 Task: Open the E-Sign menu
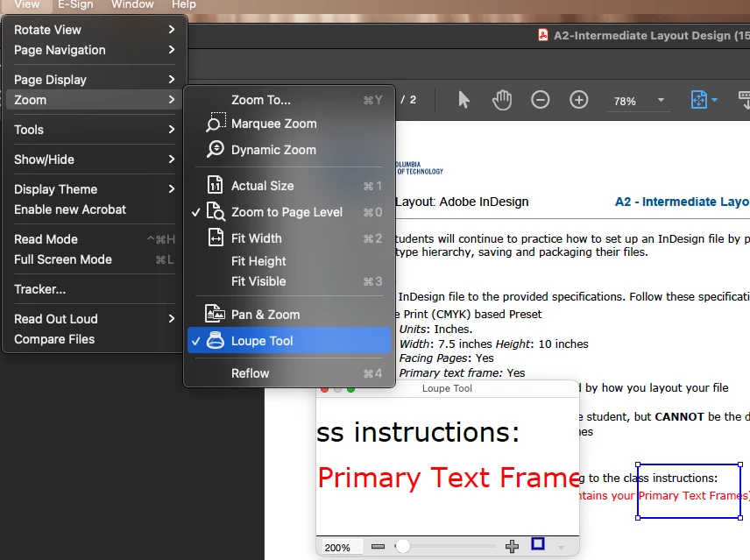[75, 4]
